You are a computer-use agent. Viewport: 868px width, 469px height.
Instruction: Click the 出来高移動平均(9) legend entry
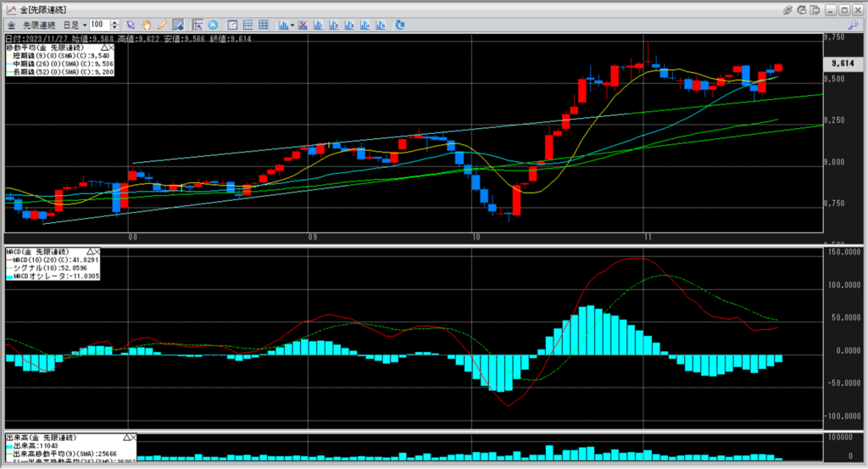[x=61, y=454]
